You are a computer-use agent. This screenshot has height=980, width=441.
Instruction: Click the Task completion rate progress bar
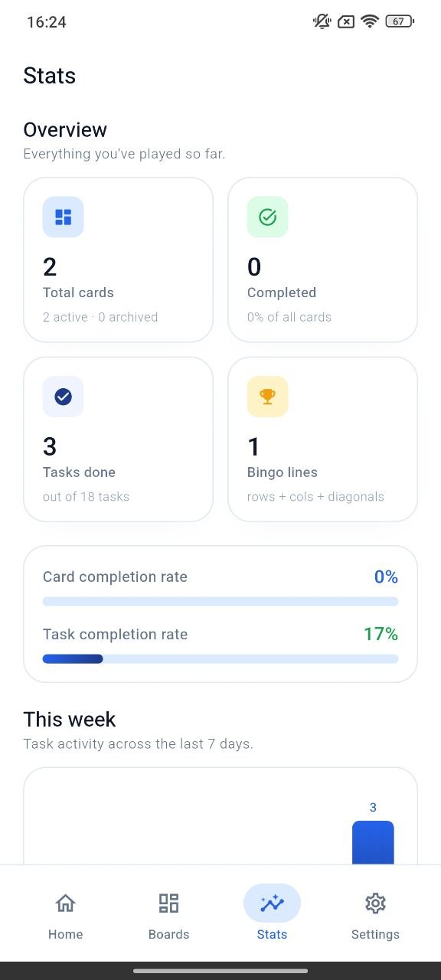tap(220, 658)
